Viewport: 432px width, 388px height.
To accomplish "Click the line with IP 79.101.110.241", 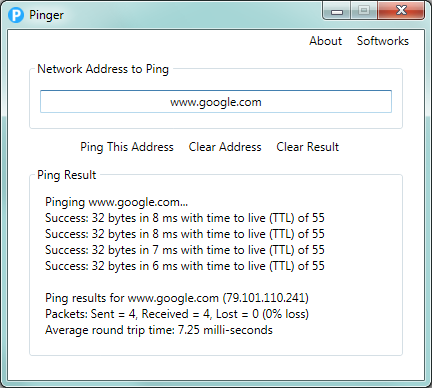I will (177, 298).
